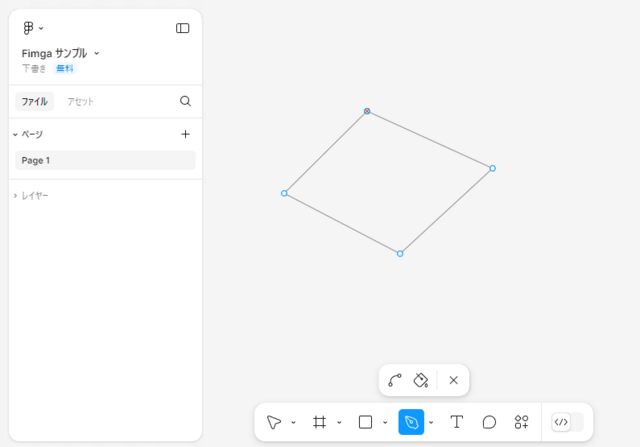Toggle sidebar panel collapse icon

[x=182, y=28]
